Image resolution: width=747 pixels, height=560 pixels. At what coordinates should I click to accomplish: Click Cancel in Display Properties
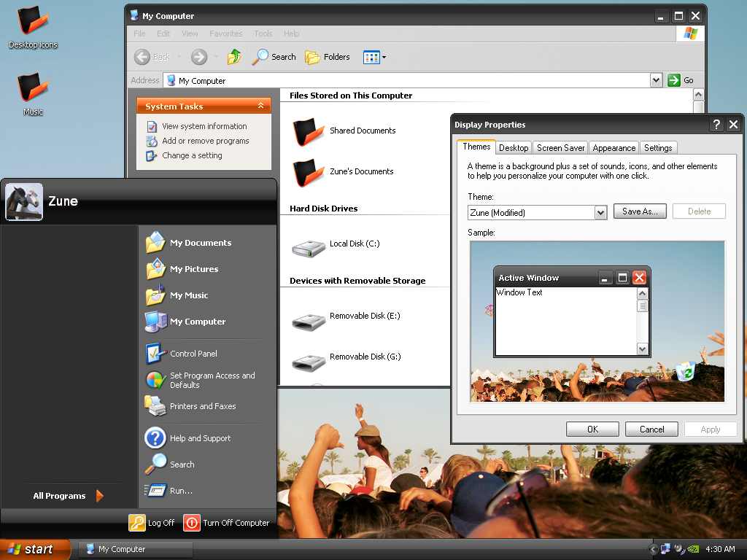651,429
